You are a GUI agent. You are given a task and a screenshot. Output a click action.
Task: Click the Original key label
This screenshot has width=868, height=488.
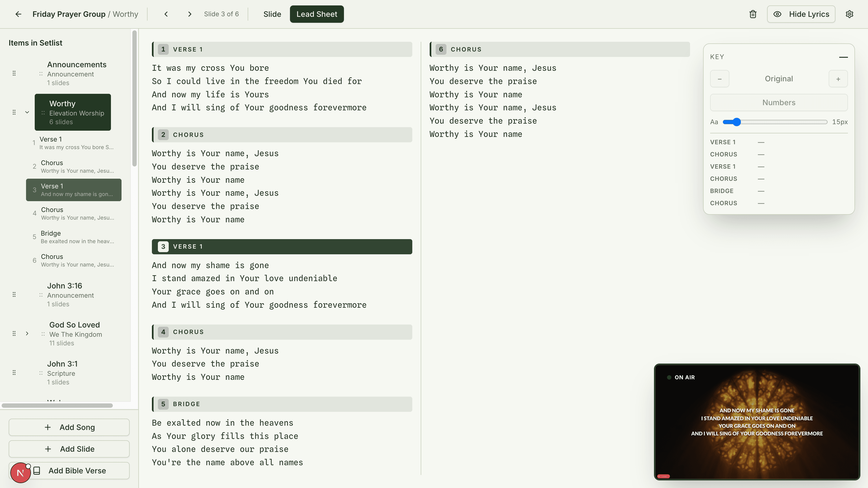[779, 79]
